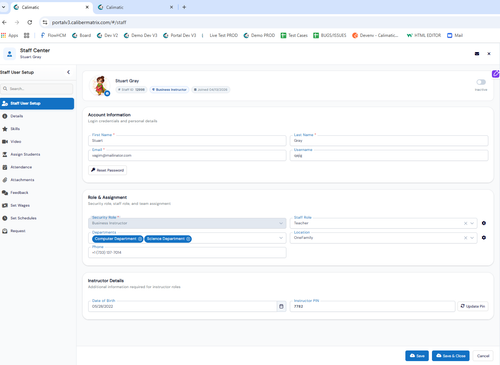The height and width of the screenshot is (365, 500).
Task: Click the Username input field
Action: click(389, 155)
